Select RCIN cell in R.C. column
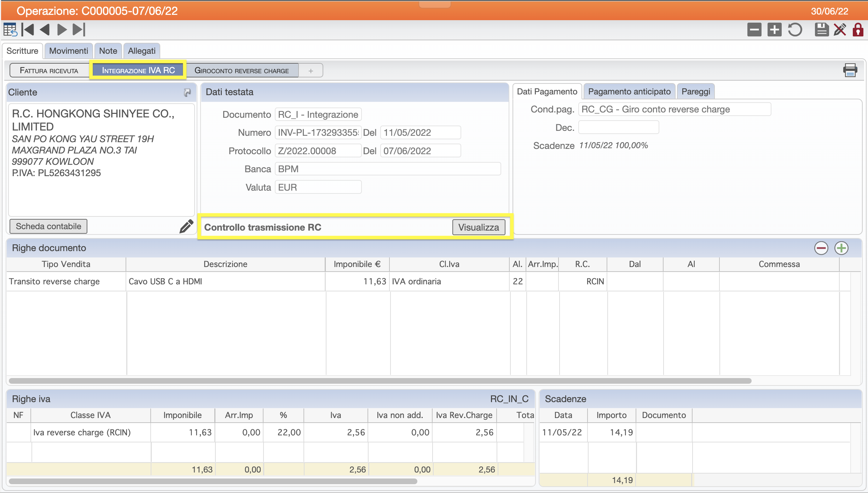868x493 pixels. [583, 282]
